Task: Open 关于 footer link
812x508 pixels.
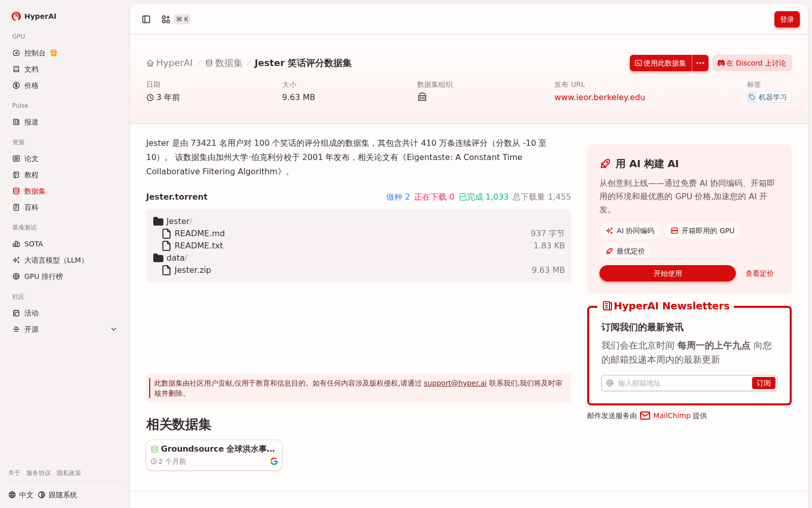Action: [x=14, y=473]
